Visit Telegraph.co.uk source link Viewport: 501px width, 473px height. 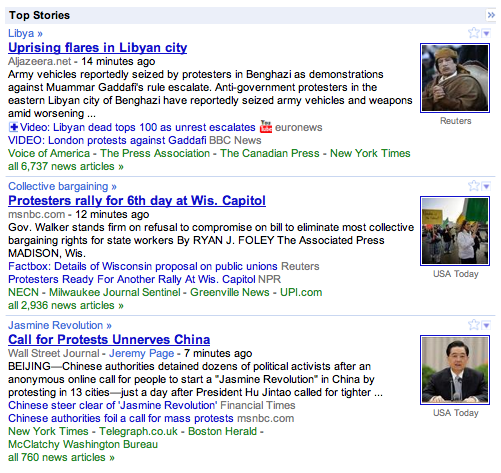point(138,431)
